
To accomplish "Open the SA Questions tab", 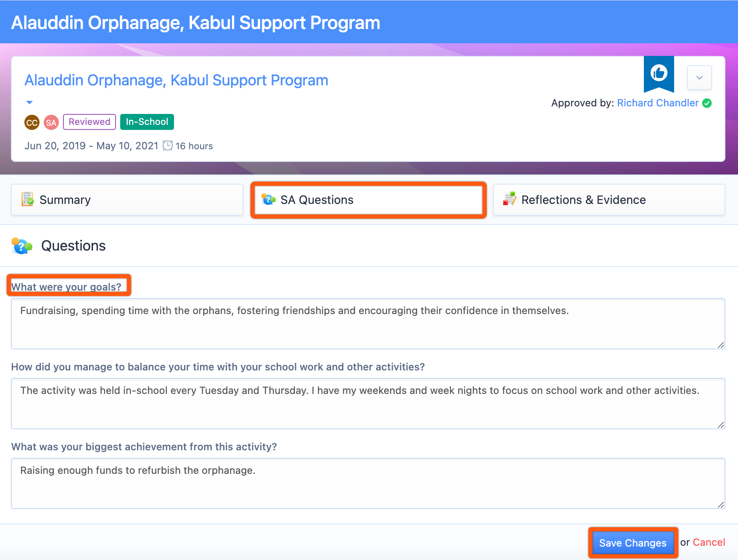I will [368, 200].
